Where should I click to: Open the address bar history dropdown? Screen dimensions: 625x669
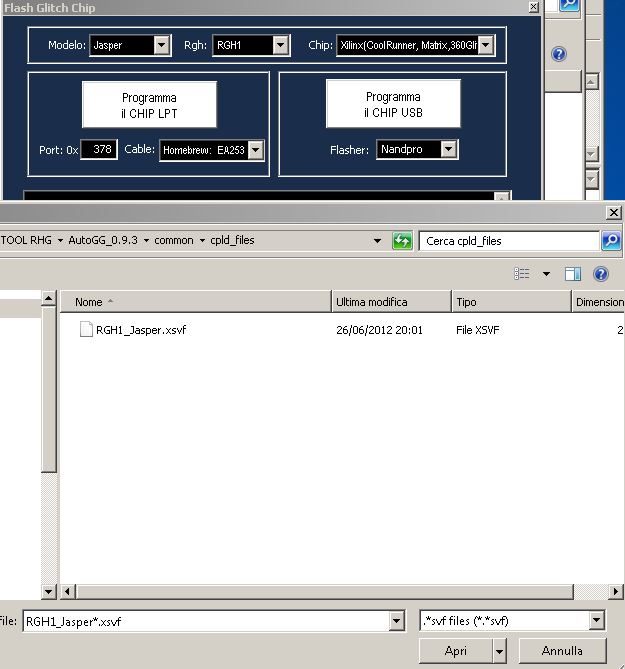coord(377,241)
